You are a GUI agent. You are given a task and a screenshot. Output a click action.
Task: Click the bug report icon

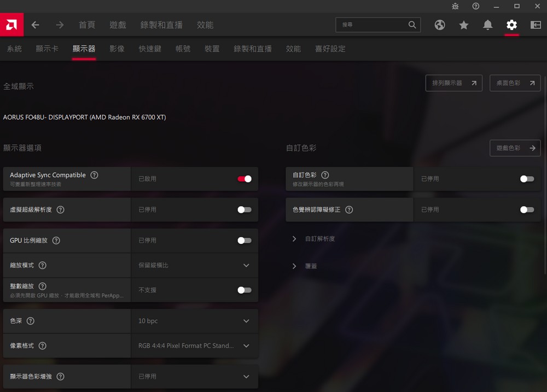click(x=455, y=6)
